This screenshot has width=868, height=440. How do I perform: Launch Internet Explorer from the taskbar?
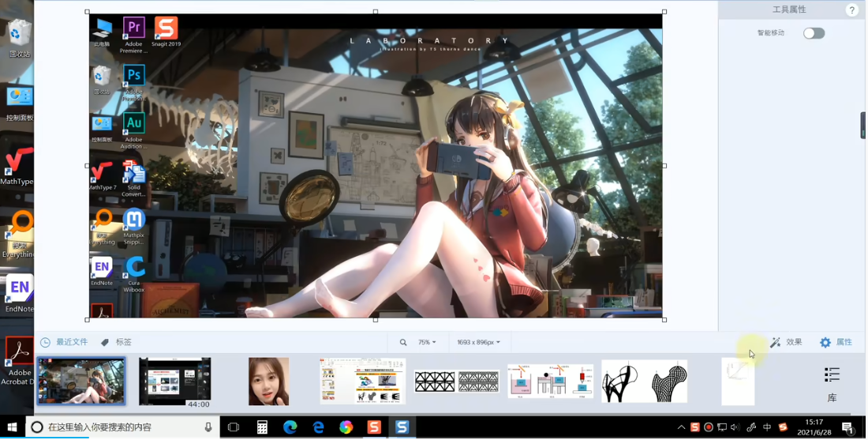[x=318, y=427]
